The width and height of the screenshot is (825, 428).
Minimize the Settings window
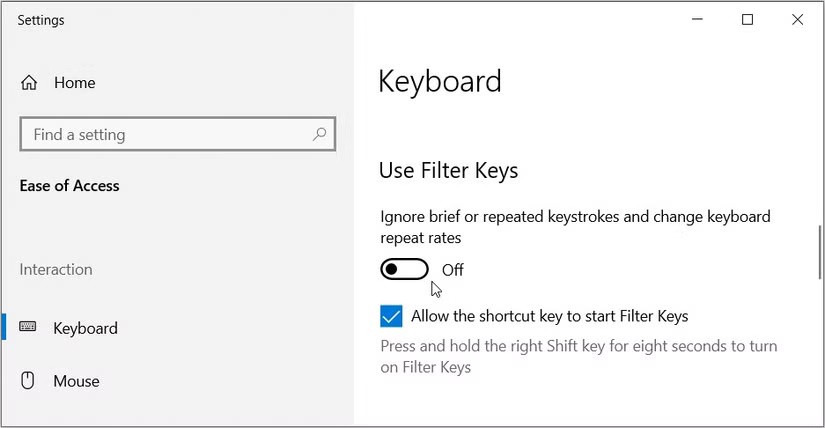697,20
